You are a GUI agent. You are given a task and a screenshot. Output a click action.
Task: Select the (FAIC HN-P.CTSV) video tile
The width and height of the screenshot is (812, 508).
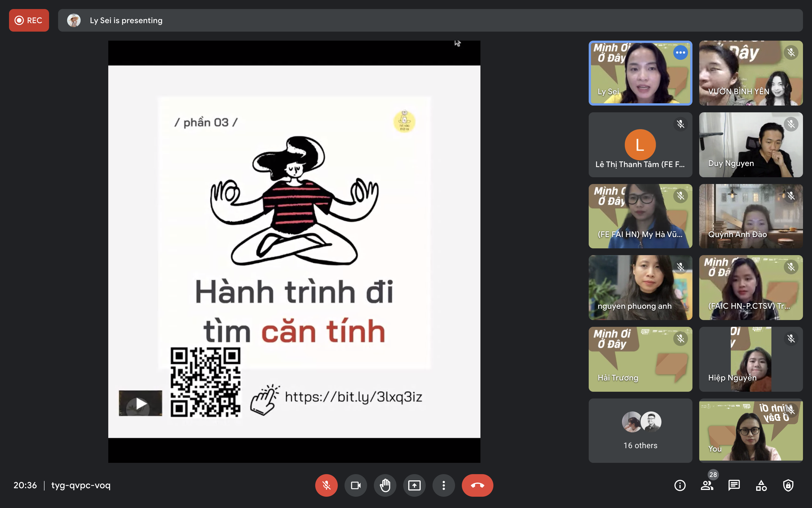pos(751,288)
